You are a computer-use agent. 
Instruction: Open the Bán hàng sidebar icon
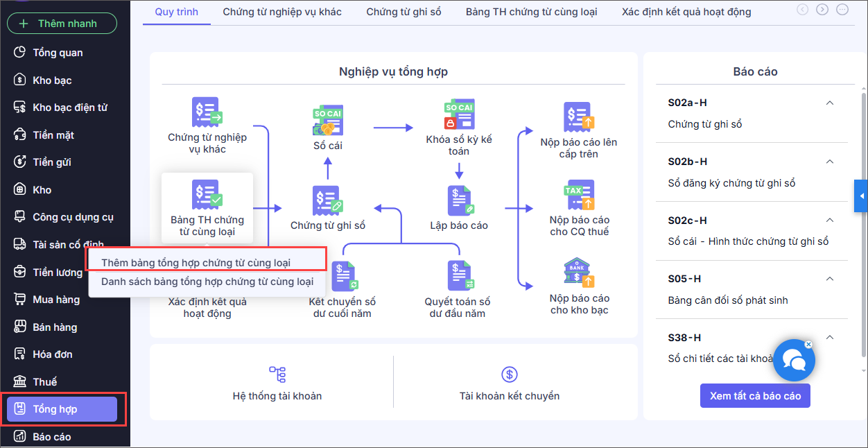click(x=20, y=327)
